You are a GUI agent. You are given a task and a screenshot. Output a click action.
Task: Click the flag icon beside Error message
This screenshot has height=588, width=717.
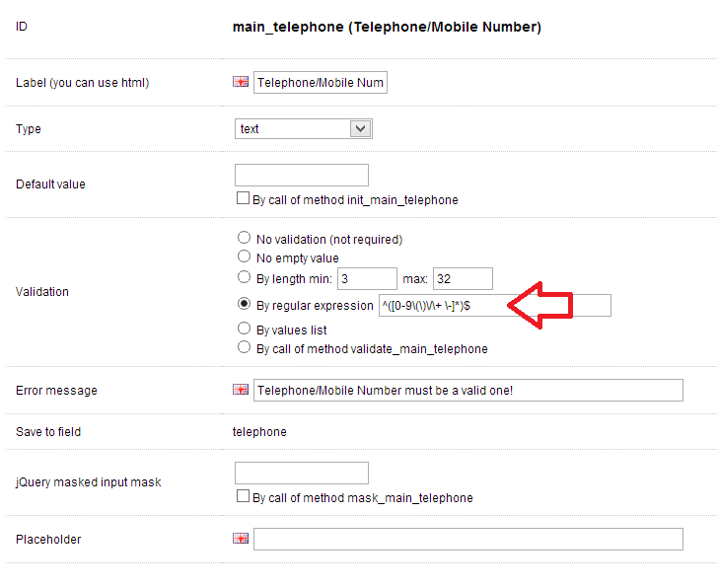tap(241, 390)
